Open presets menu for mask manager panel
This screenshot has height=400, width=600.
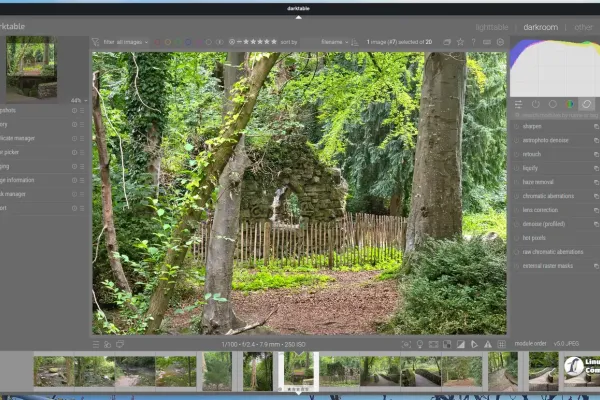point(82,194)
